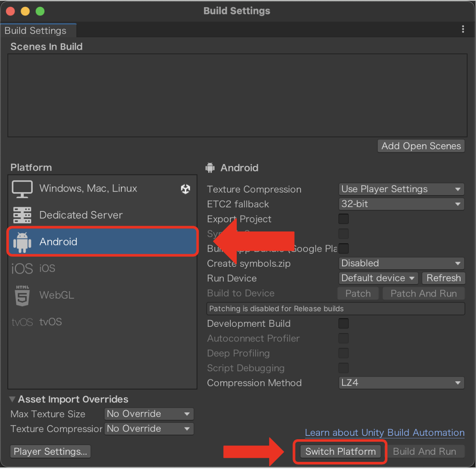Open the Texture Compression dropdown
The height and width of the screenshot is (469, 476).
coord(401,189)
